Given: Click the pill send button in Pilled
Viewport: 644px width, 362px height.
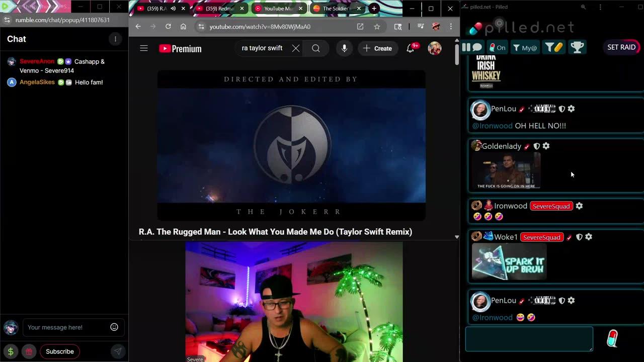Looking at the screenshot, I should [x=612, y=339].
